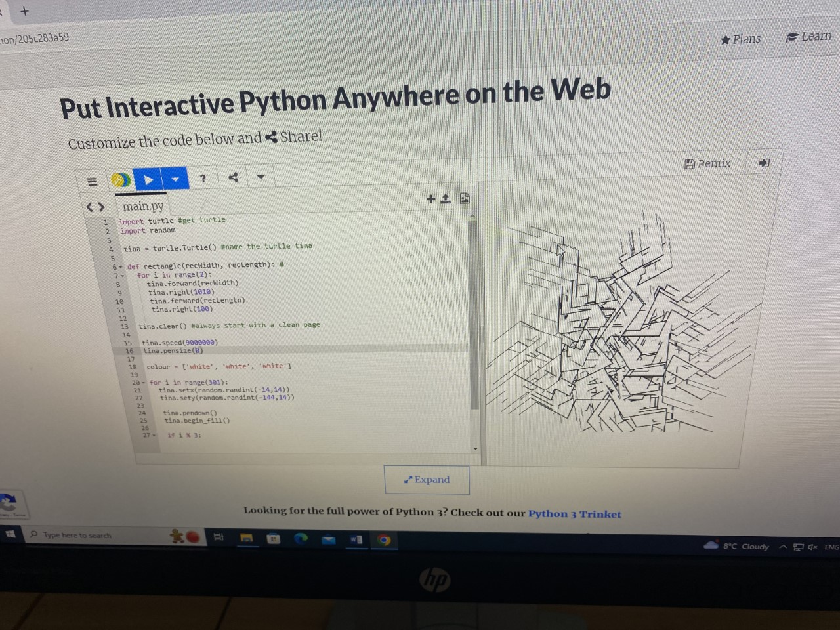Image resolution: width=840 pixels, height=630 pixels.
Task: Open Word from the taskbar
Action: click(356, 539)
